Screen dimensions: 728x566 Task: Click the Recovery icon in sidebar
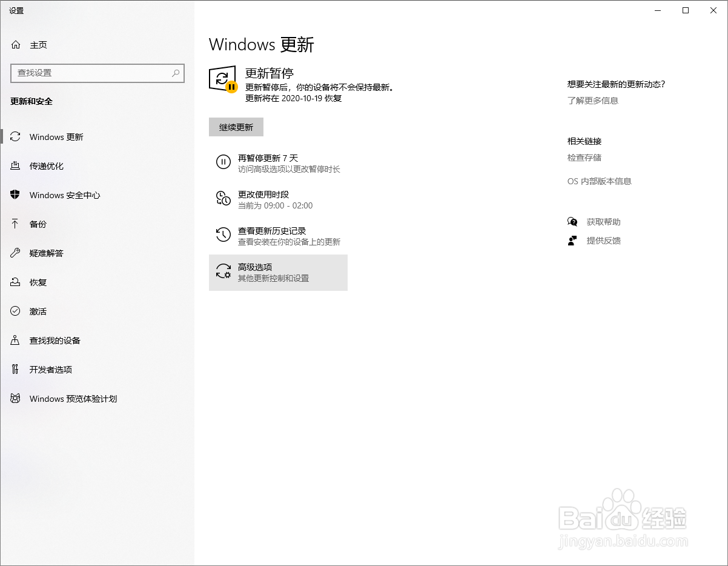pos(16,282)
